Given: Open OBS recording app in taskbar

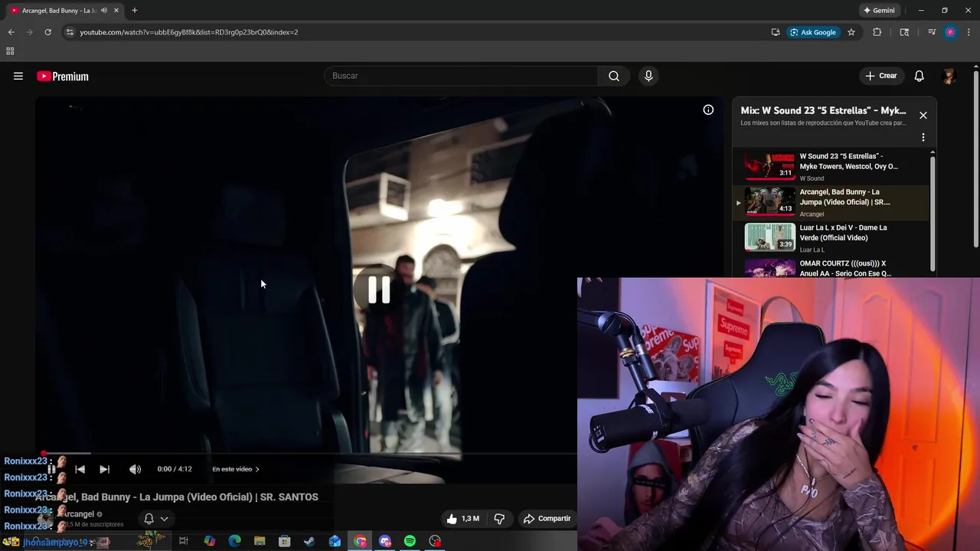Looking at the screenshot, I should click(x=435, y=541).
